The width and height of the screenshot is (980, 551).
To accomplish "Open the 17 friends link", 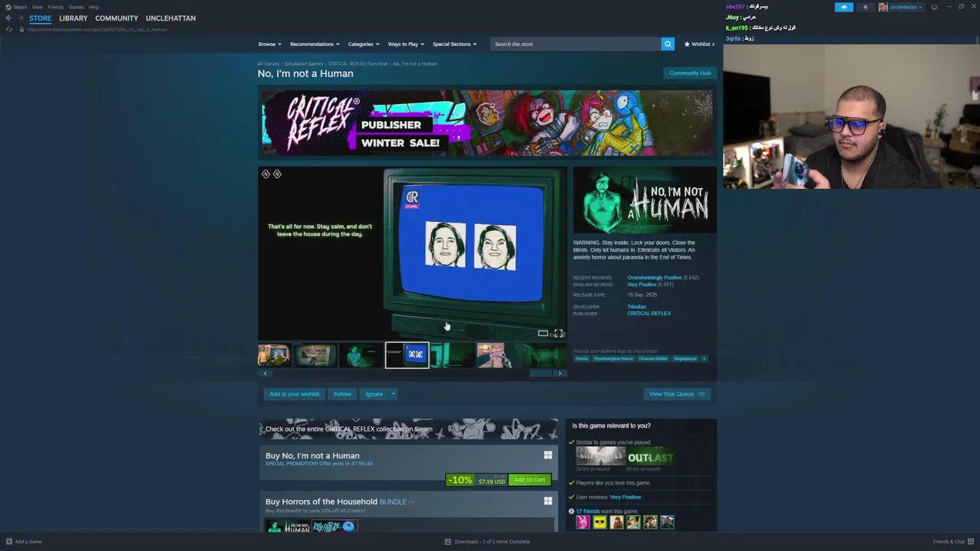I will 588,511.
